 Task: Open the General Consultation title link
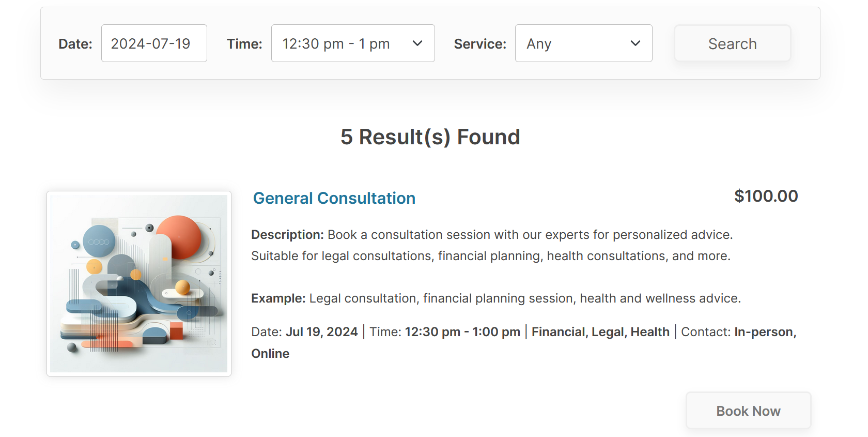(334, 198)
